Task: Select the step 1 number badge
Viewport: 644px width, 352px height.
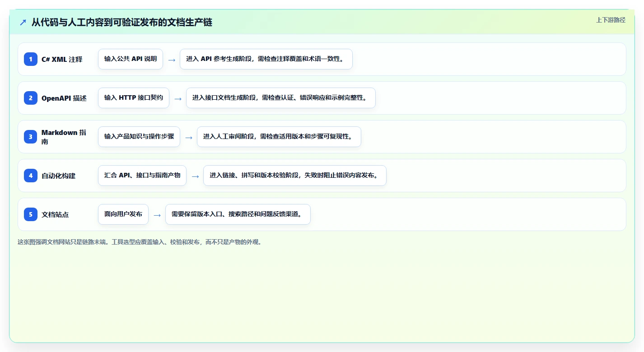Action: [31, 59]
